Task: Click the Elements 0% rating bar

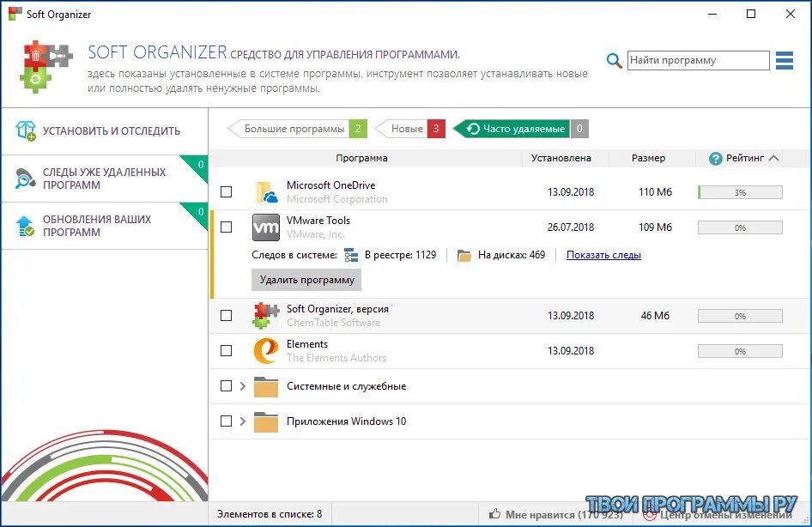Action: click(740, 352)
